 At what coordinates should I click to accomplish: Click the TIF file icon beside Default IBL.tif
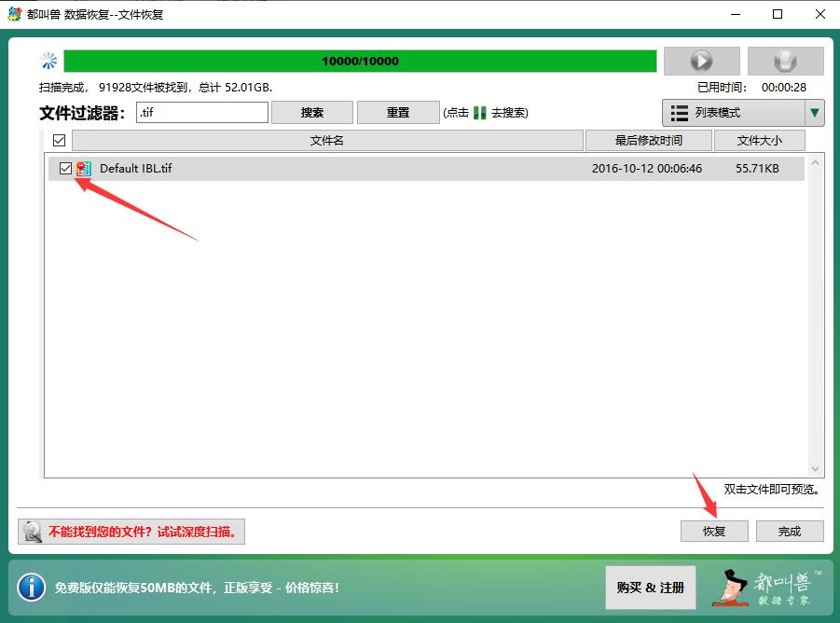point(84,169)
